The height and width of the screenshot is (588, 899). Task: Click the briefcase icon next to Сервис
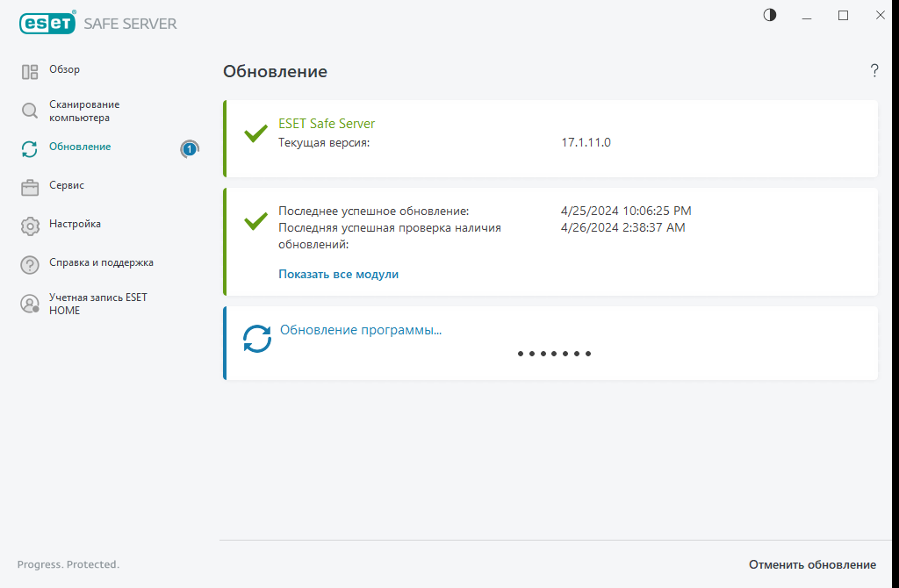(x=30, y=188)
